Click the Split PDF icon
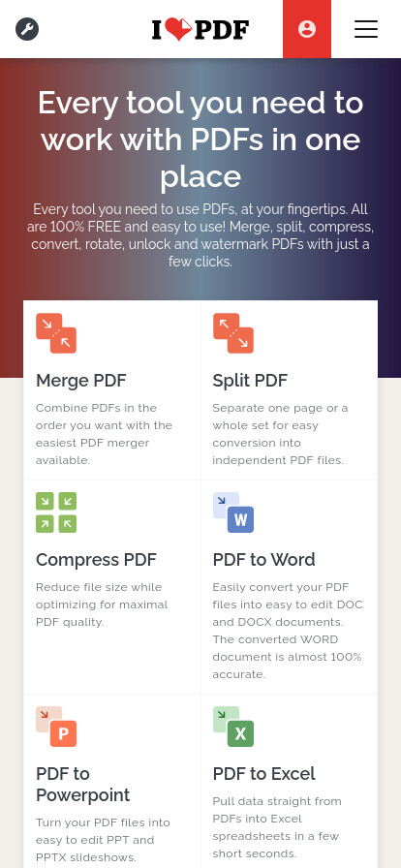 point(233,333)
